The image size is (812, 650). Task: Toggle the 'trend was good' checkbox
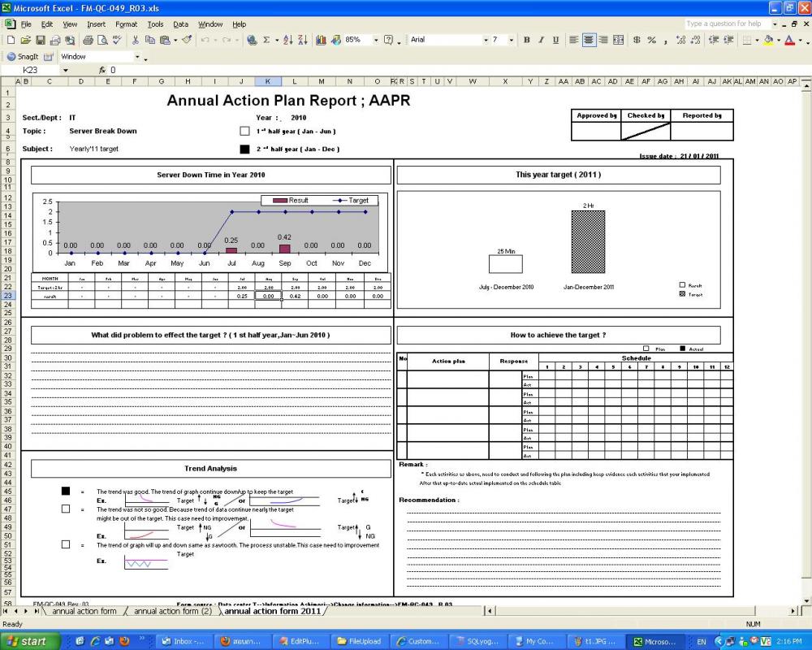[66, 491]
